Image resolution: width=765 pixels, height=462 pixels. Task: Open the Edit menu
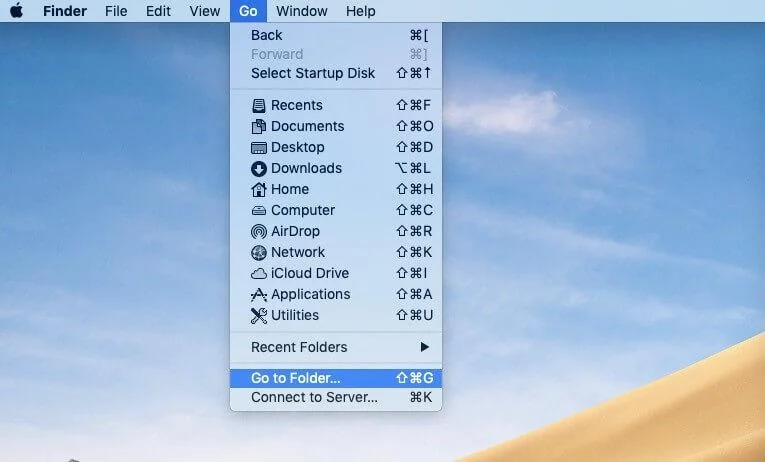click(158, 11)
